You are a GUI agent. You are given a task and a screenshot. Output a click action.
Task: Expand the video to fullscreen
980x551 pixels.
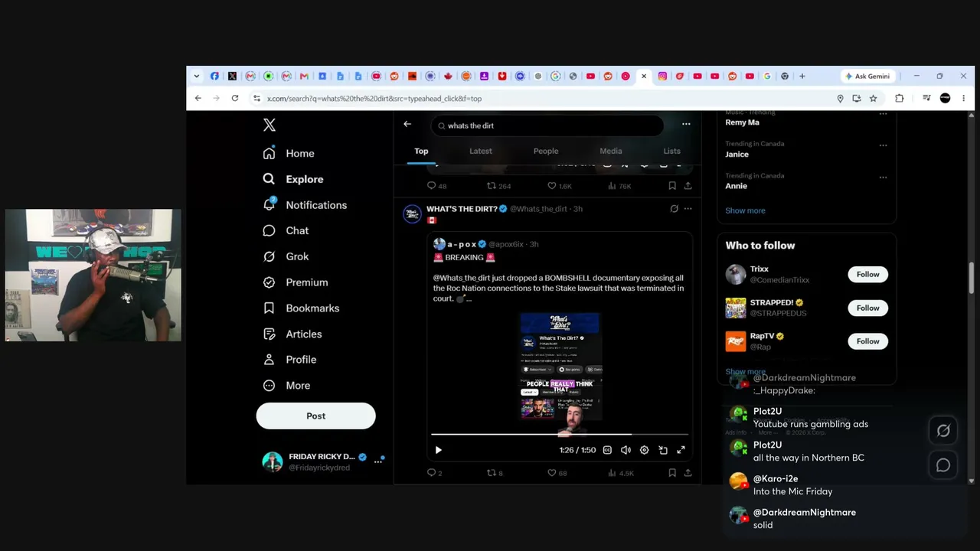pos(681,450)
